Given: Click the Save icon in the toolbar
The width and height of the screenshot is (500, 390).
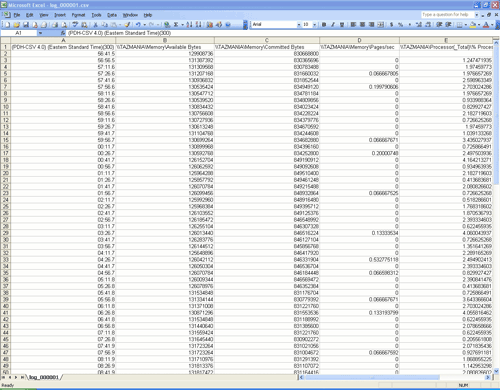Looking at the screenshot, I should [26, 25].
